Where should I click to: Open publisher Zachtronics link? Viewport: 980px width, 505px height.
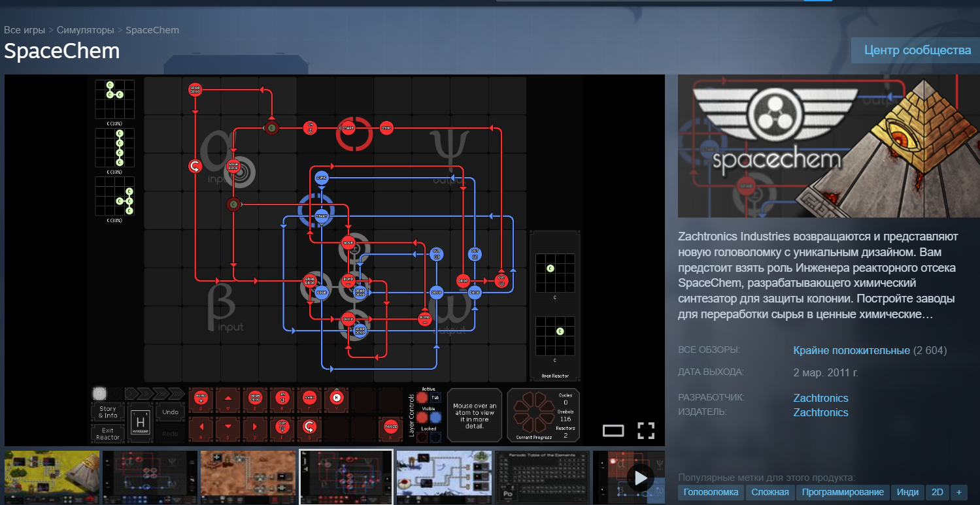point(820,412)
